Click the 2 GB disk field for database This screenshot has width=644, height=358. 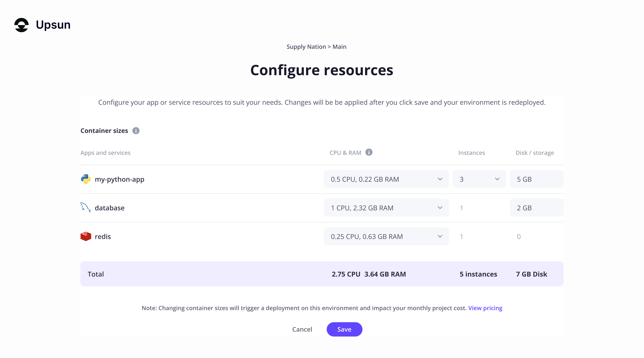click(x=536, y=207)
